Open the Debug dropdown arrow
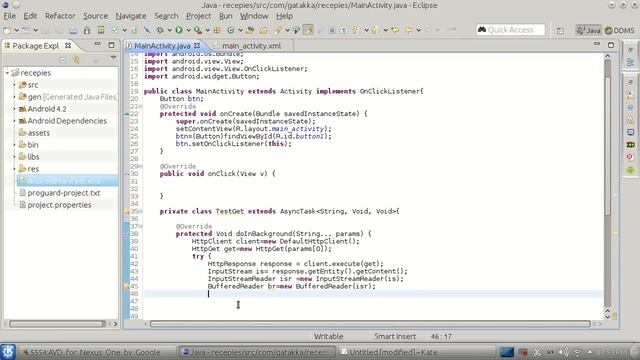 tap(169, 30)
